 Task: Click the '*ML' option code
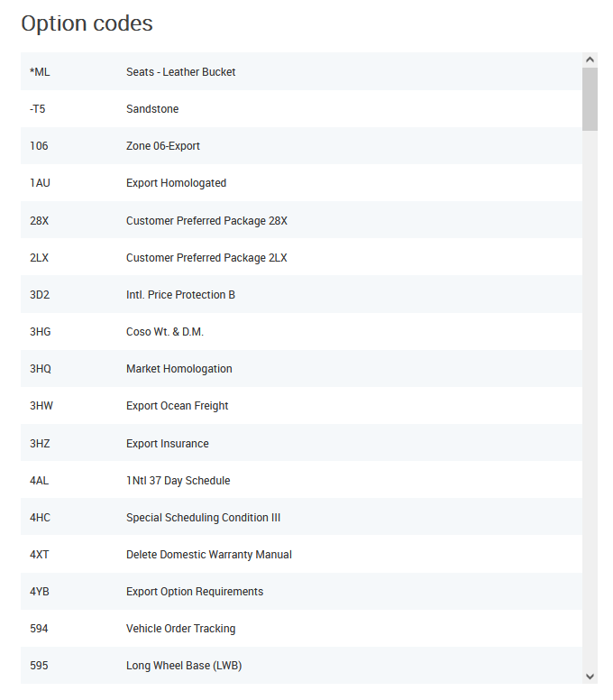pyautogui.click(x=40, y=72)
